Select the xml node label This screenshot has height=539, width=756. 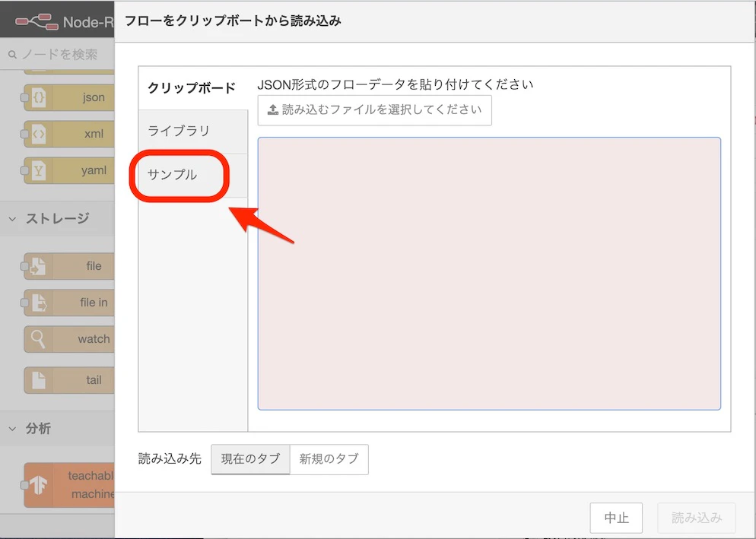pos(94,134)
